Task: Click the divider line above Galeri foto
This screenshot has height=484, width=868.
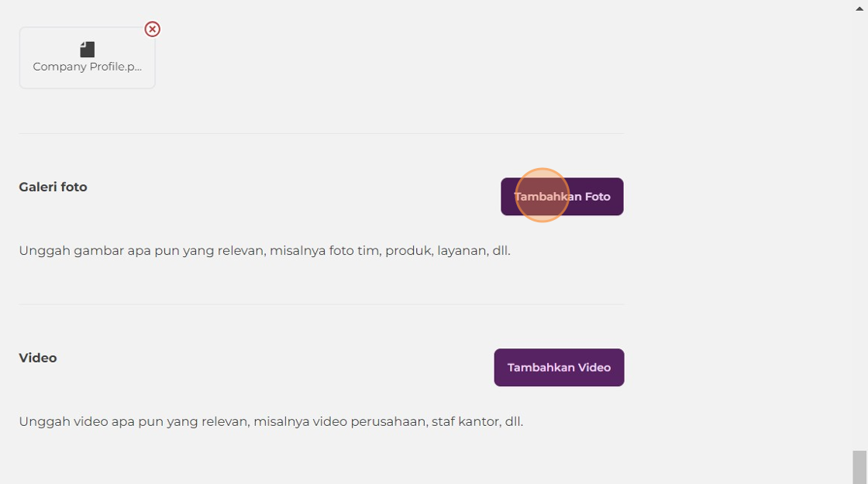Action: (321, 133)
